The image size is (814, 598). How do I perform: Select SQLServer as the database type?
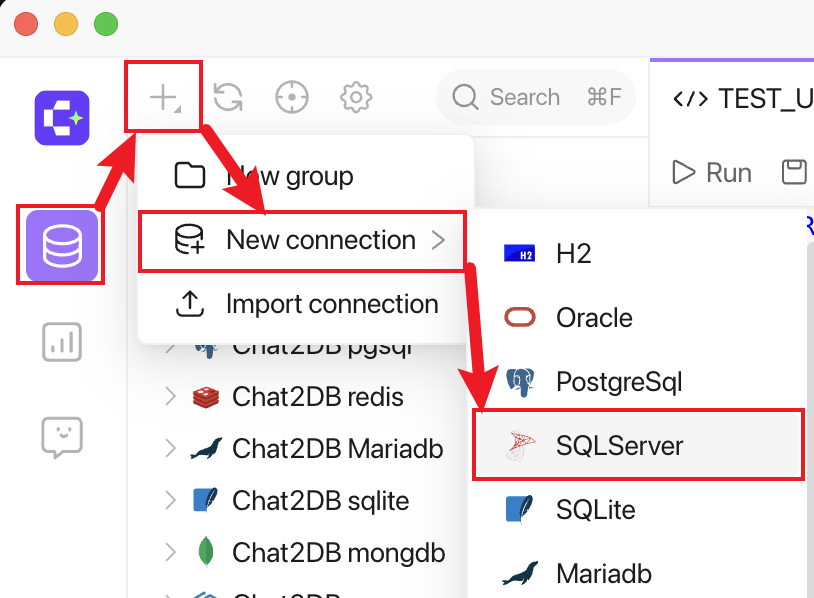tap(620, 445)
